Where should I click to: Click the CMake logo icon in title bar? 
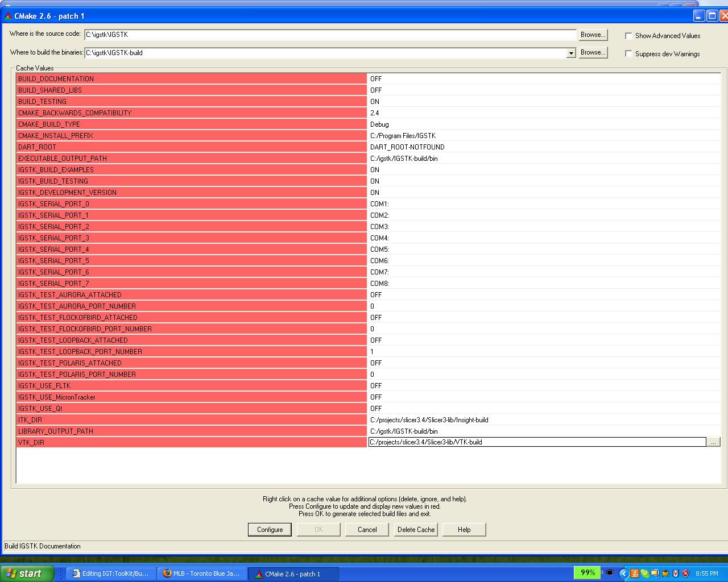coord(7,16)
